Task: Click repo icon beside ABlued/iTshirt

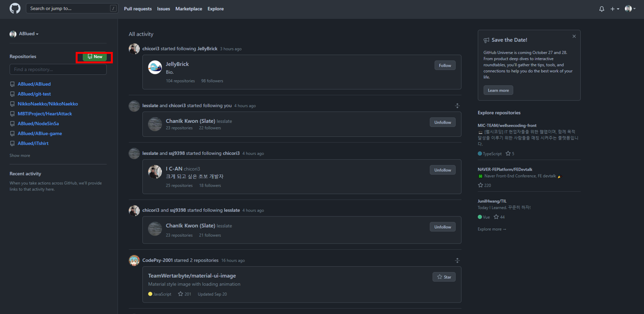Action: coord(12,143)
